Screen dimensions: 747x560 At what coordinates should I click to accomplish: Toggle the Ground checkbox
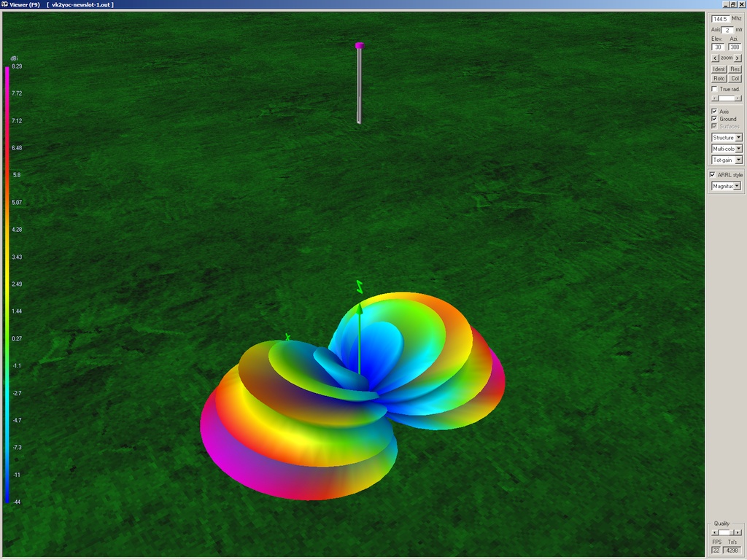714,119
